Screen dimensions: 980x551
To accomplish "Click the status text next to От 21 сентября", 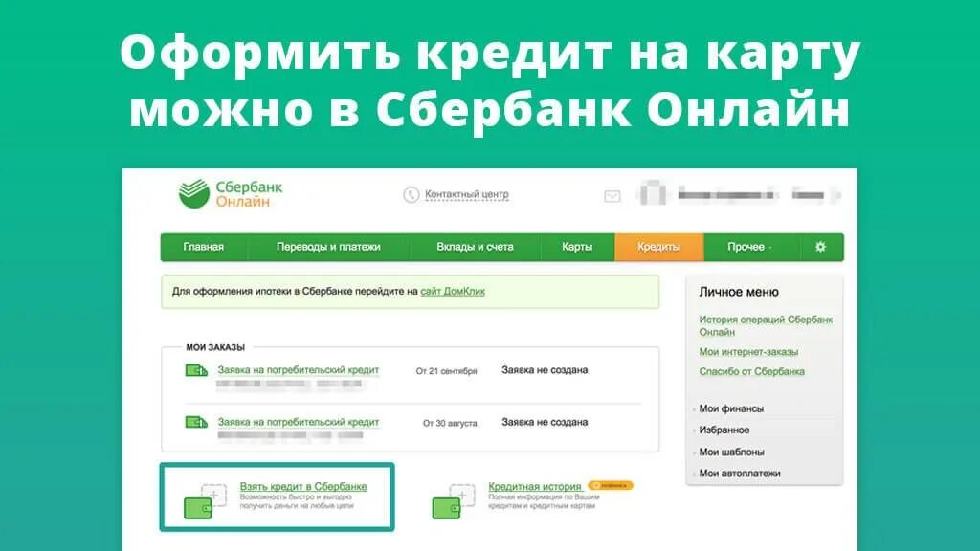I will (545, 370).
